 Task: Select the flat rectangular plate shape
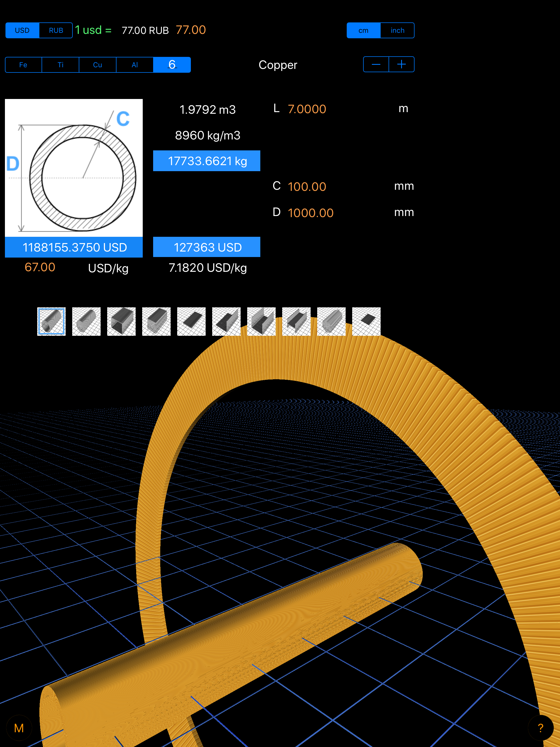[x=191, y=321]
